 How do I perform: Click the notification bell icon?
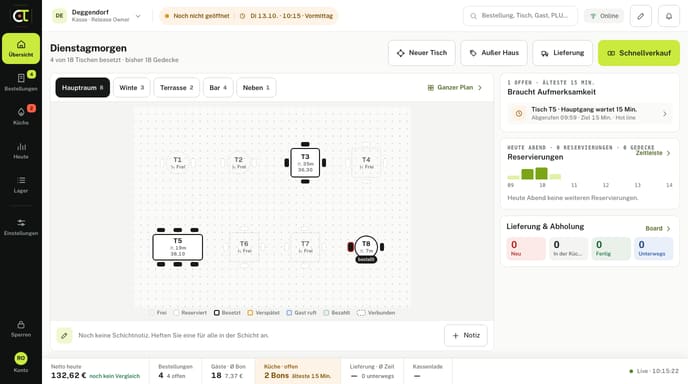(669, 16)
